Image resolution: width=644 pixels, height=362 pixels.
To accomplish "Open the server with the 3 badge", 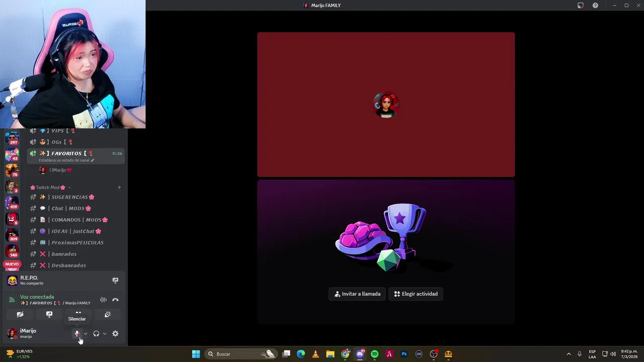I will click(x=12, y=186).
